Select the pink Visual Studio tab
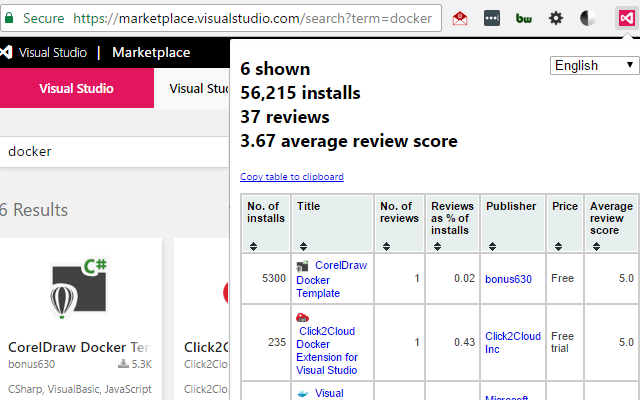 (x=77, y=88)
